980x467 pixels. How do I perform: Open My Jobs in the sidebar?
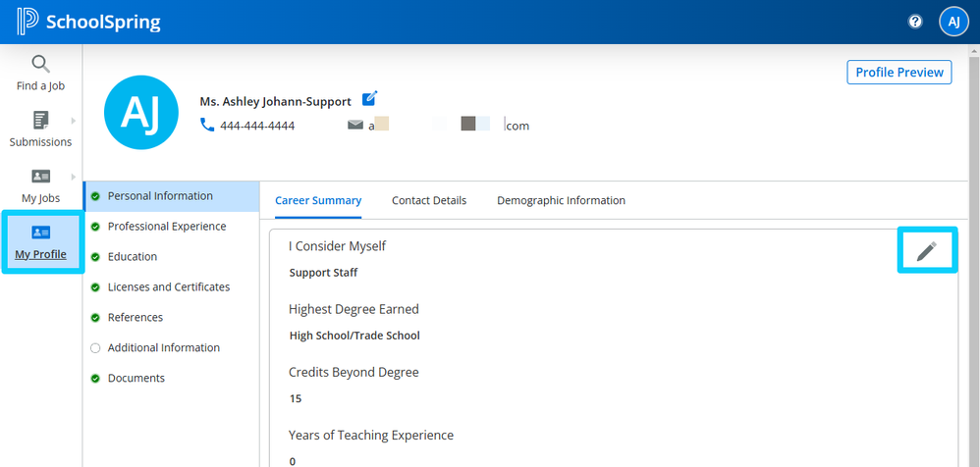[x=40, y=185]
